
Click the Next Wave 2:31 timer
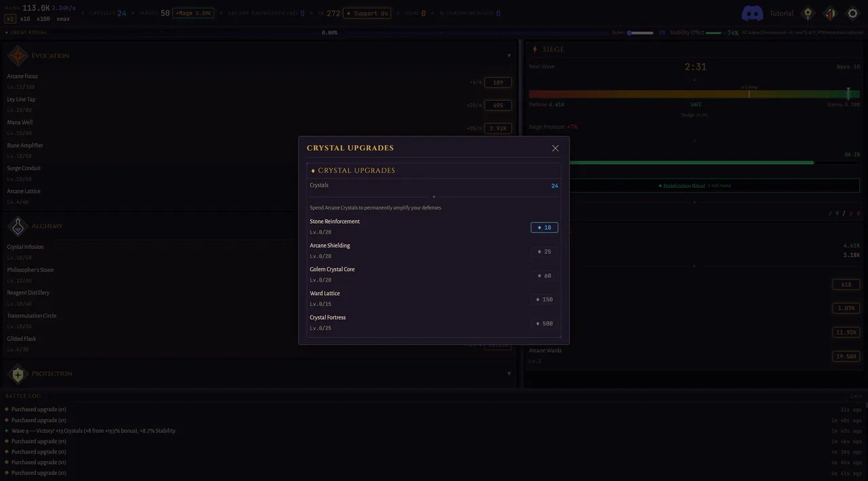click(x=696, y=67)
